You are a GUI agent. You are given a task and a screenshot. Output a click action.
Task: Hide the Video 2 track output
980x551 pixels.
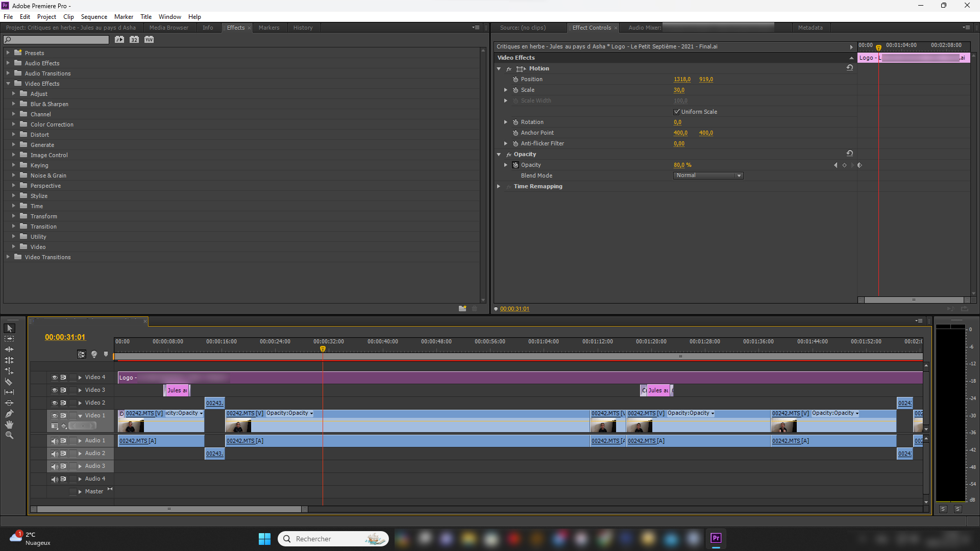pos(55,403)
